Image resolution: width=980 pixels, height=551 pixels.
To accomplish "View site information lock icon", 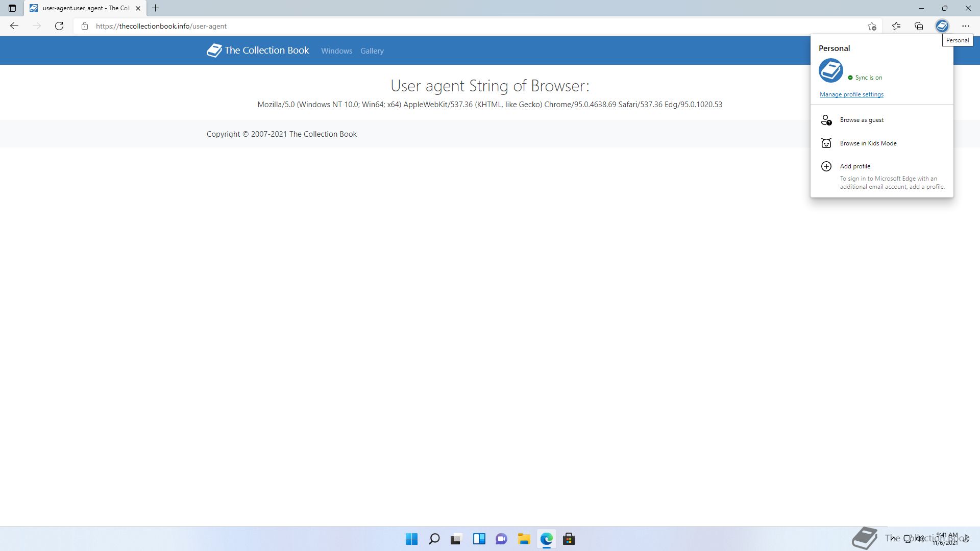I will point(85,26).
